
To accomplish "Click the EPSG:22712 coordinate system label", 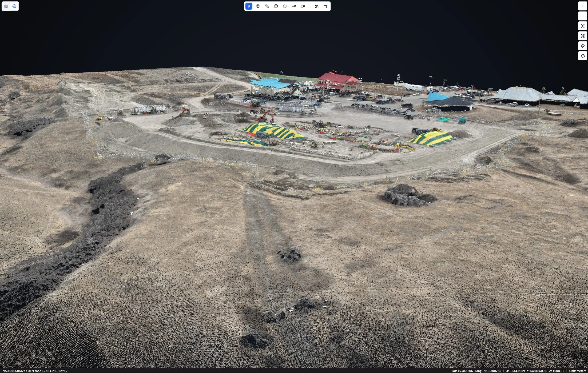I will (59, 371).
